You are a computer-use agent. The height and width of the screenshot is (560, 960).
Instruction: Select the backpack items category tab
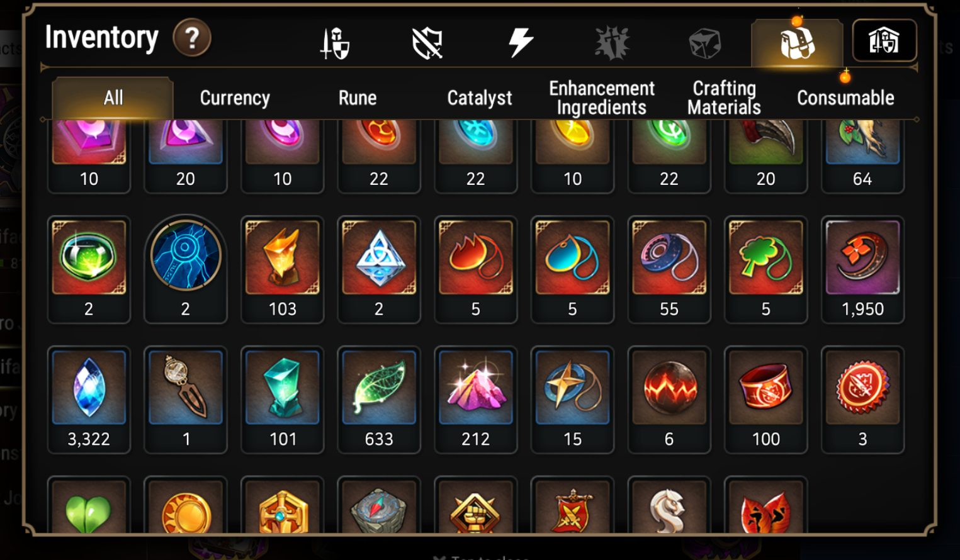click(797, 43)
